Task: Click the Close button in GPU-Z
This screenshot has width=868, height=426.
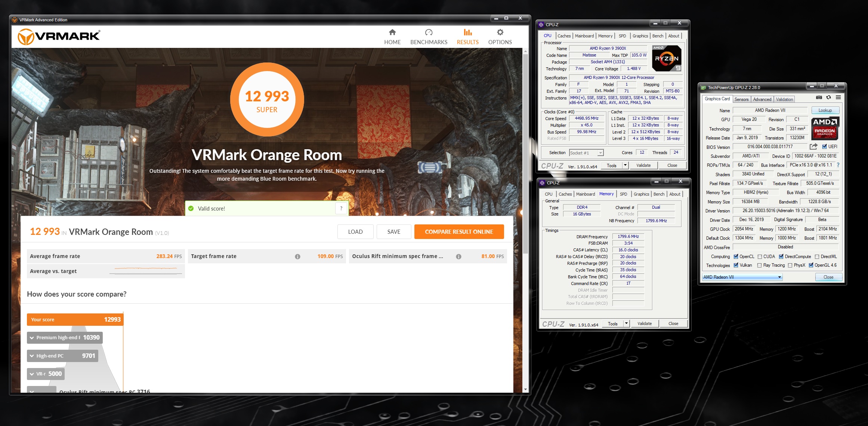Action: (828, 277)
